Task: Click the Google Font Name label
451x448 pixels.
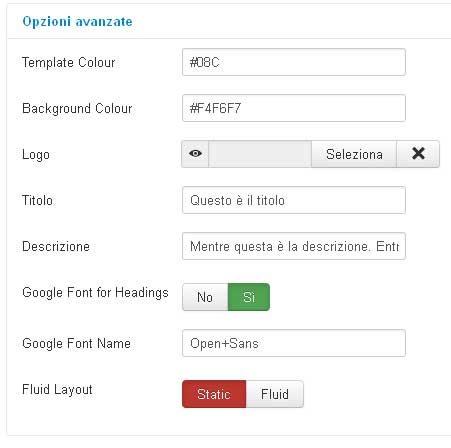Action: (x=76, y=343)
